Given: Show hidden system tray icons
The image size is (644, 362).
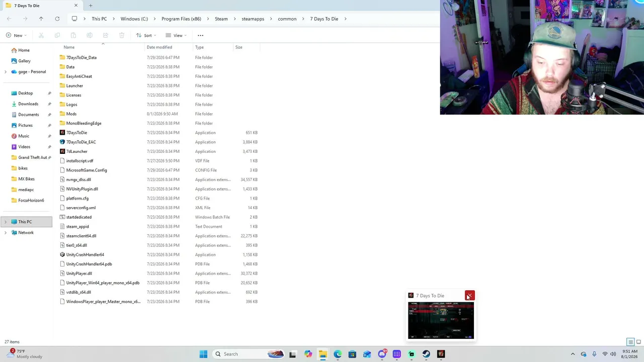Looking at the screenshot, I should tap(573, 354).
